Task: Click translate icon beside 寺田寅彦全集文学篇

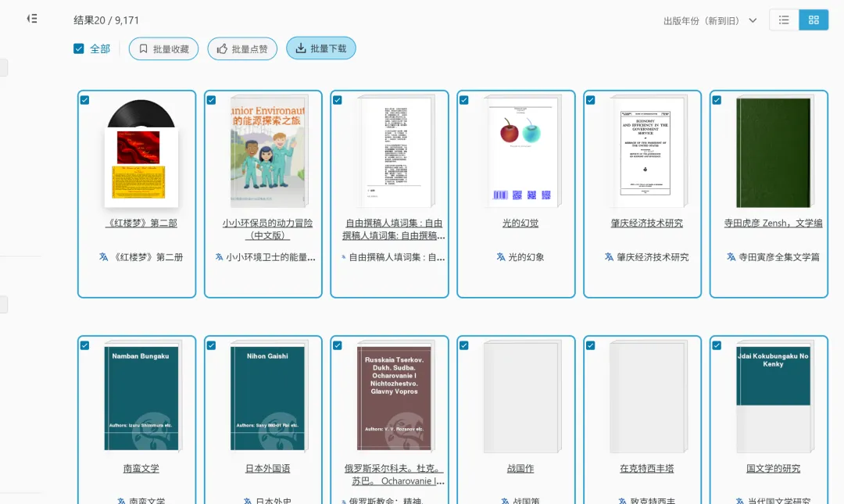Action: [x=731, y=257]
